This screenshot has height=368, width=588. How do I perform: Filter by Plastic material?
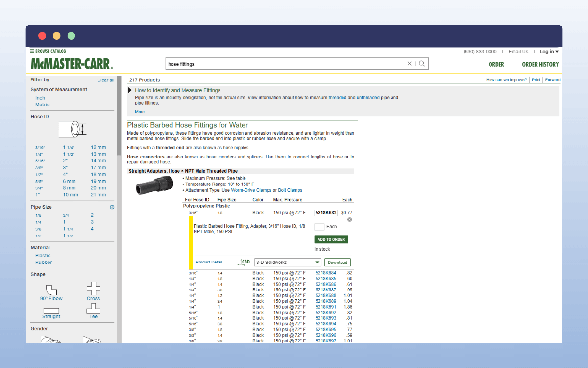(x=43, y=255)
